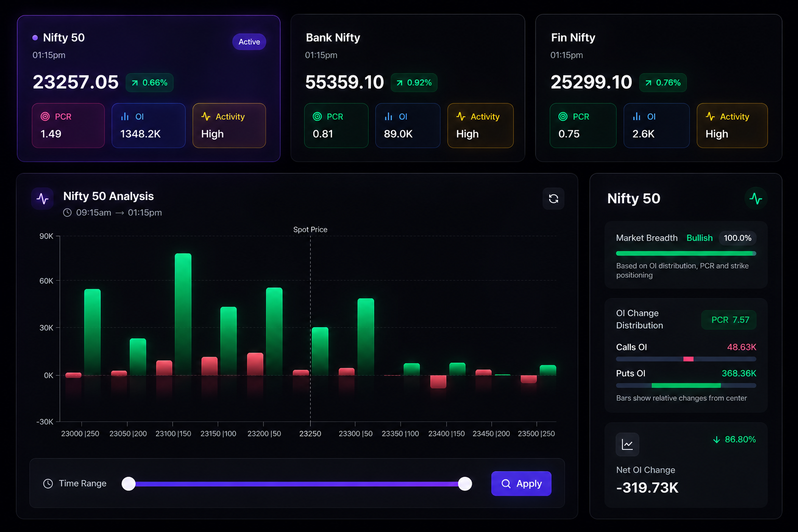The image size is (798, 532).
Task: Click the Bank Nifty price 55359.10
Action: tap(344, 82)
